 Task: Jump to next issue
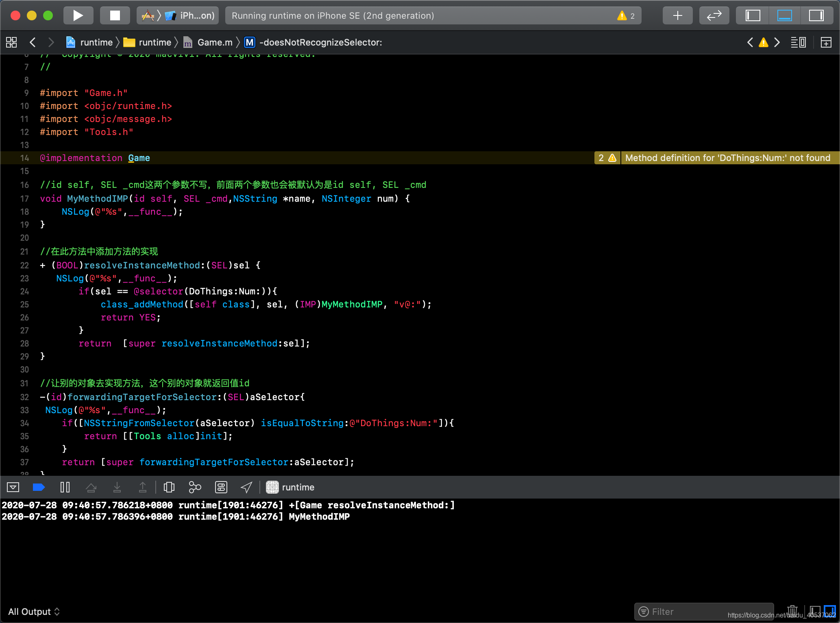[777, 42]
